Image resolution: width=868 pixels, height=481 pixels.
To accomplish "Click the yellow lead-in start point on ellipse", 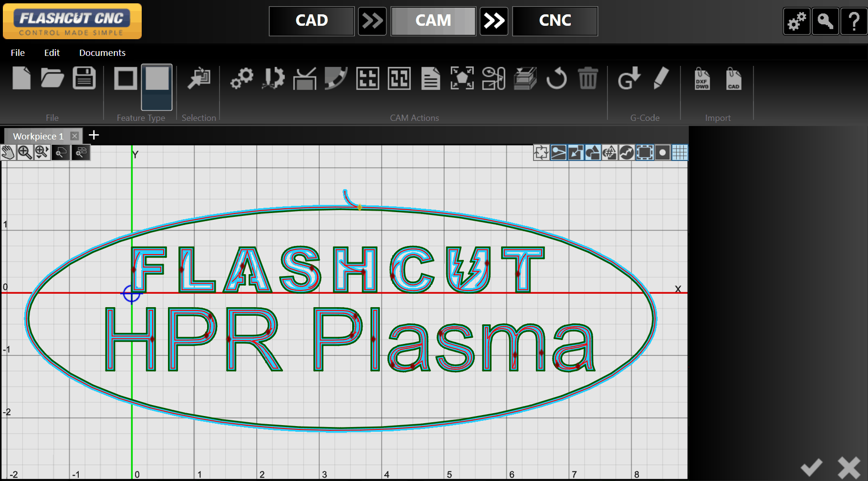I will [360, 207].
